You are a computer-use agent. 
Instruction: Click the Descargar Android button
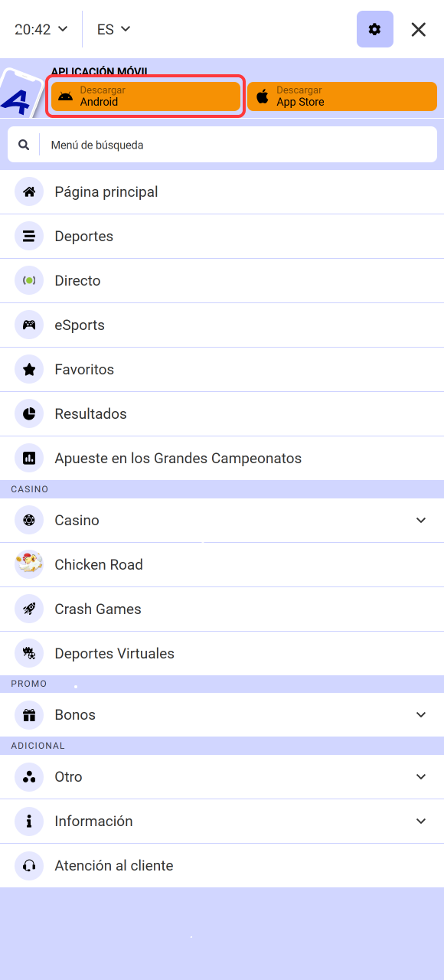point(145,96)
